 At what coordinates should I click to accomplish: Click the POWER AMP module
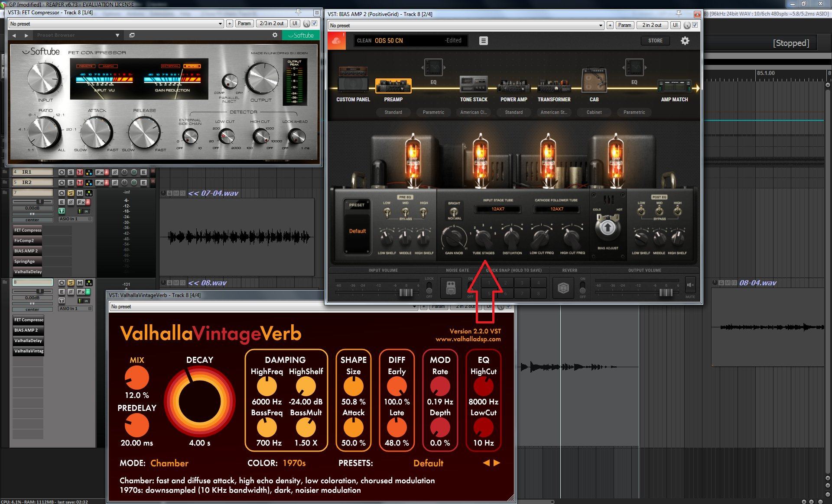(x=513, y=87)
